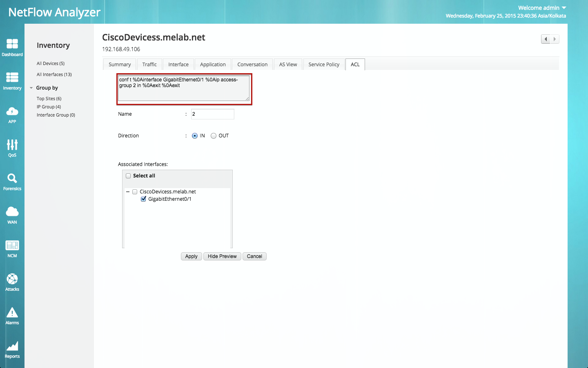
Task: Uncheck the GigabitEthernet0/1 interface checkbox
Action: 143,199
